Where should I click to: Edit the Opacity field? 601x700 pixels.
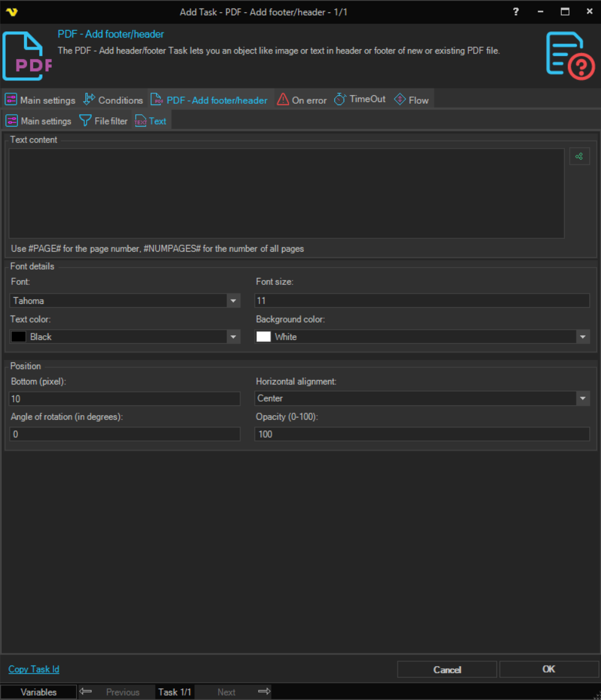422,434
